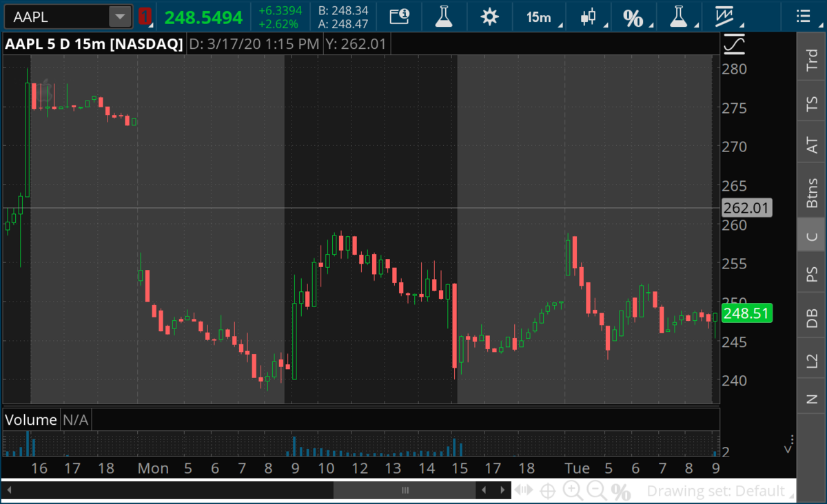Click the horizontal chart scrollbar thumb
The width and height of the screenshot is (827, 504).
click(405, 490)
